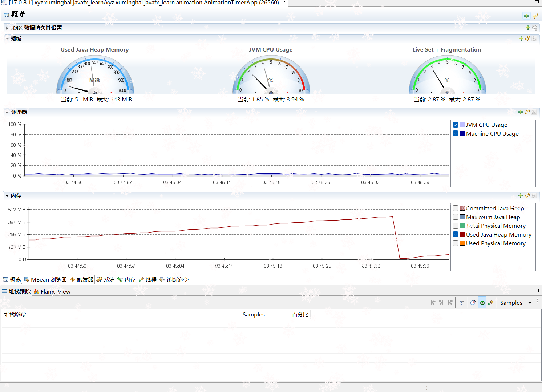Viewport: 542px width, 392px height.
Task: Expand the JMX 数据持久性设置 section
Action: [x=7, y=28]
